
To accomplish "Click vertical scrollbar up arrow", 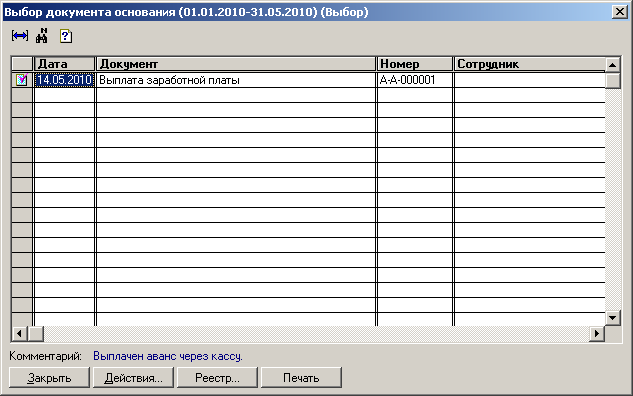I will (x=613, y=65).
